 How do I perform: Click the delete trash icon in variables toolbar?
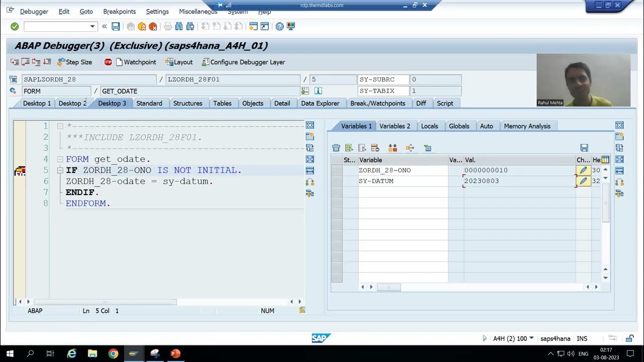coord(336,148)
